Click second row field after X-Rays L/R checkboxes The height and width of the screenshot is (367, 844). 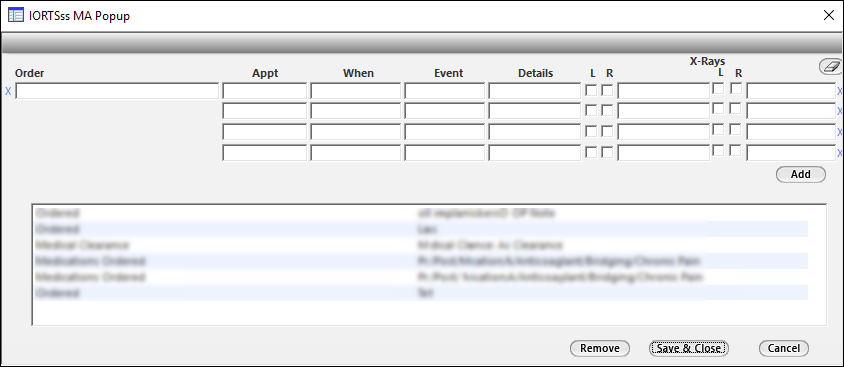(791, 111)
